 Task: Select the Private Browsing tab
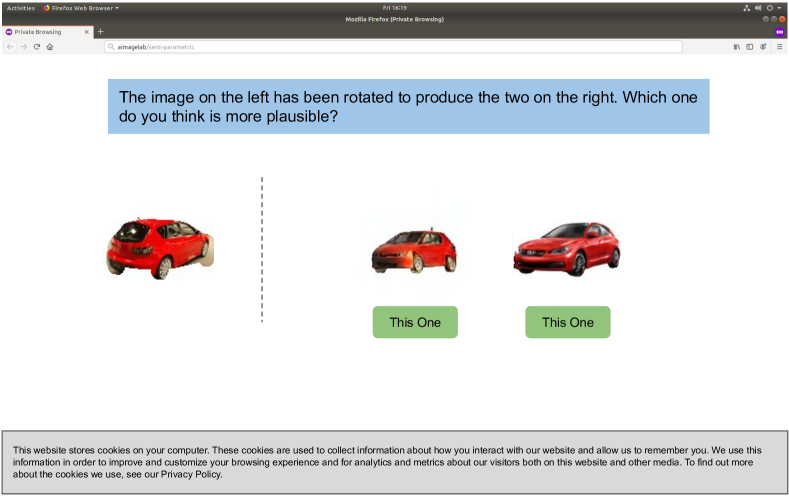[47, 32]
